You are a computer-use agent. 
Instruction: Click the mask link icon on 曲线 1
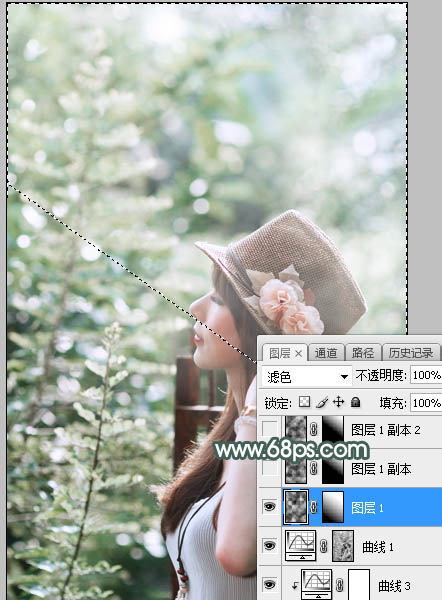tap(324, 546)
